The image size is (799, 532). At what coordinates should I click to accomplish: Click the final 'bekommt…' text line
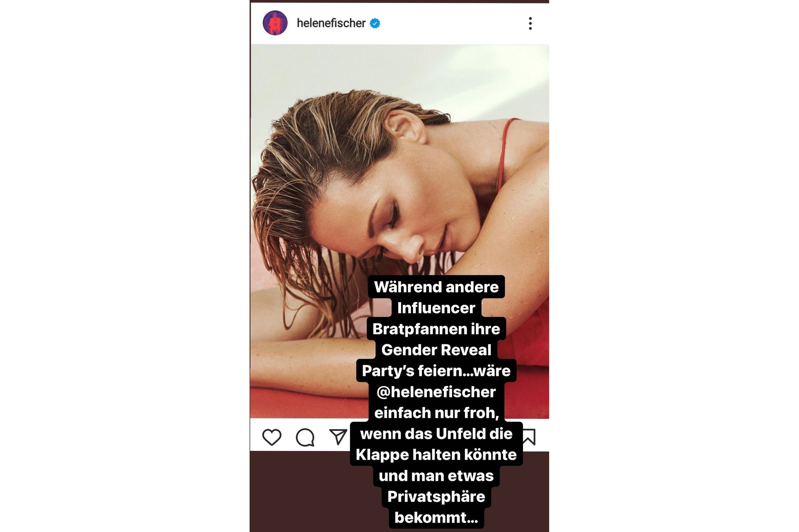[x=436, y=518]
